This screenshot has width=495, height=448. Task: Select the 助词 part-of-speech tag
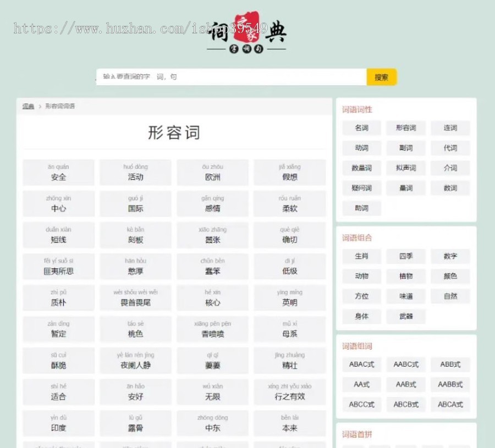(361, 208)
